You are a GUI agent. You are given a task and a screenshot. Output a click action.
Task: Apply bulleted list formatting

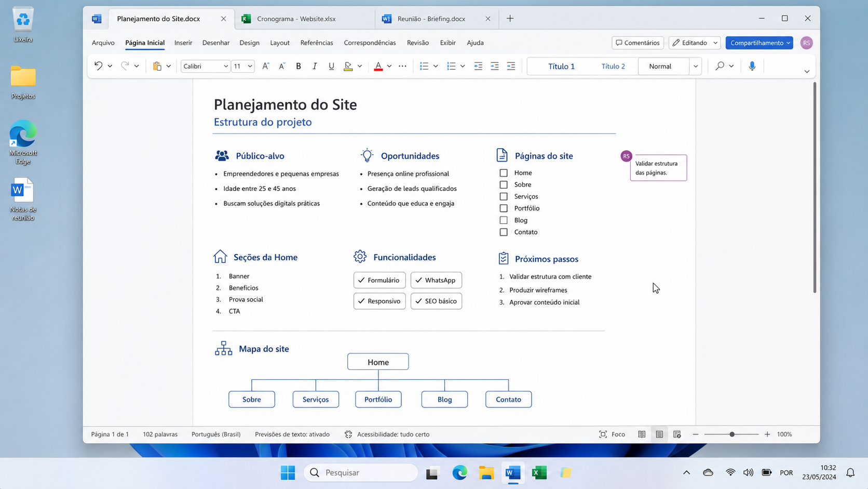[x=424, y=66]
